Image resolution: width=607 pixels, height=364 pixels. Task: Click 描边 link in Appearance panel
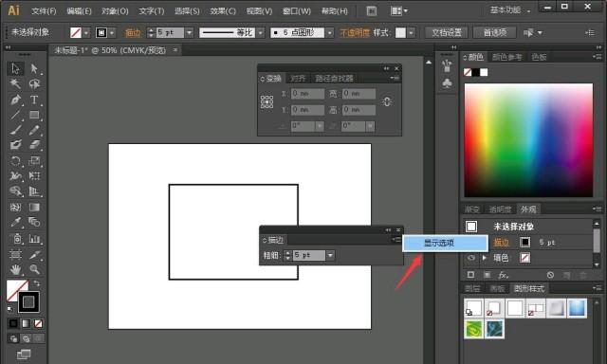click(x=502, y=243)
